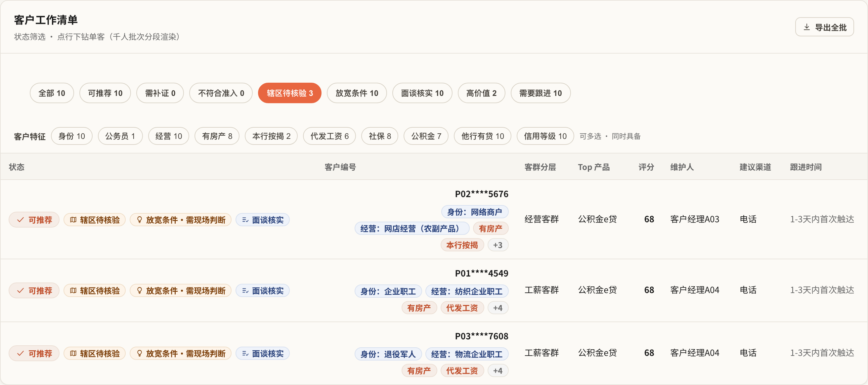Click checkmark icon in P02****5676 可推荐 tag
The width and height of the screenshot is (868, 385).
(21, 220)
